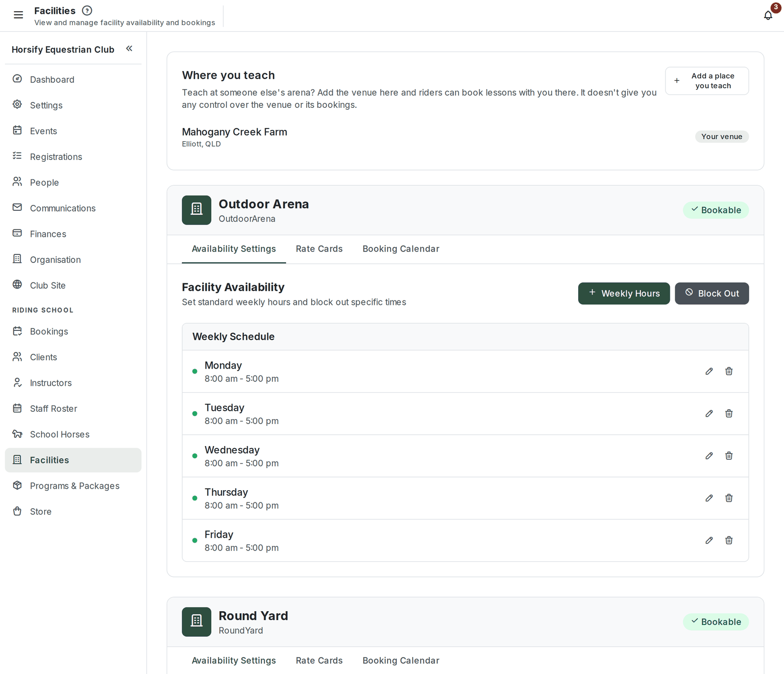Click the Your venue badge
Screen dimensions: 784x674
coord(722,136)
